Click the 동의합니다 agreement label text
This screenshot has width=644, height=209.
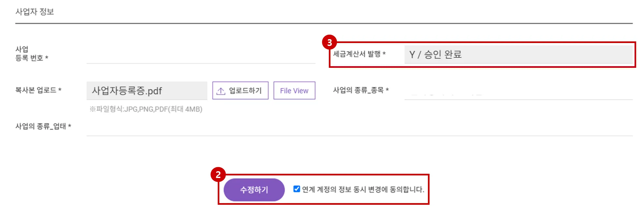tap(363, 189)
